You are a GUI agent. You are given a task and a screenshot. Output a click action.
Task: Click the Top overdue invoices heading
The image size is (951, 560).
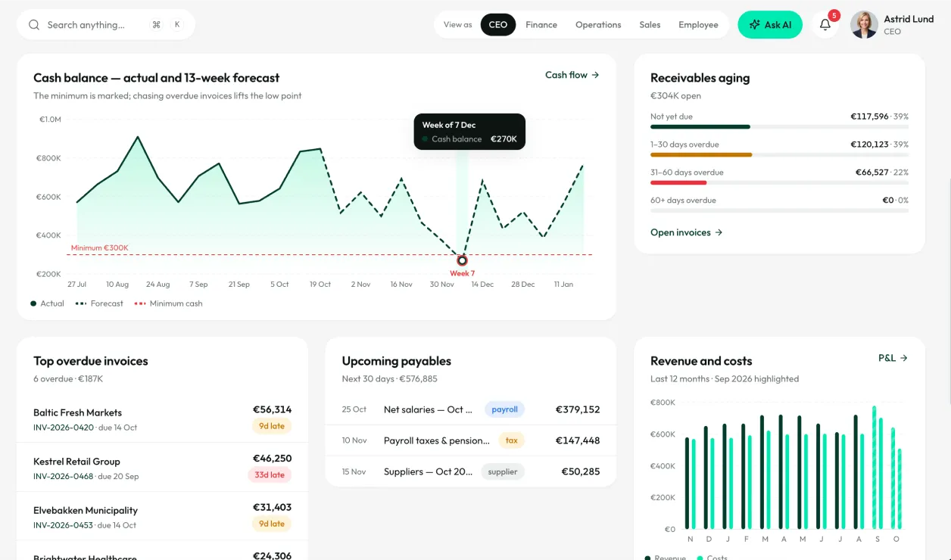[91, 361]
